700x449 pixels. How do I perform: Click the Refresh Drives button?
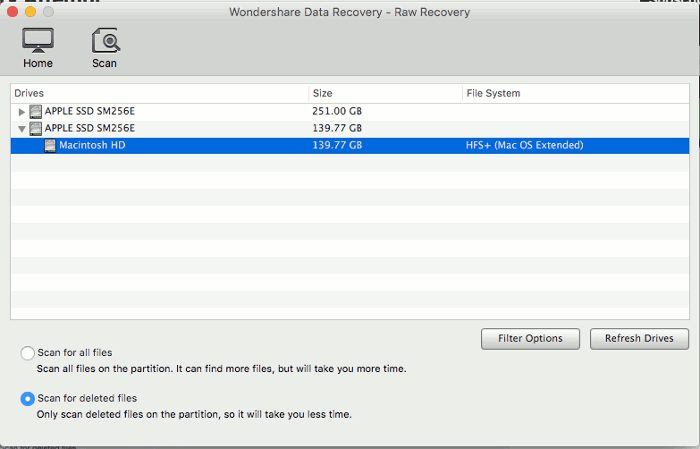639,339
